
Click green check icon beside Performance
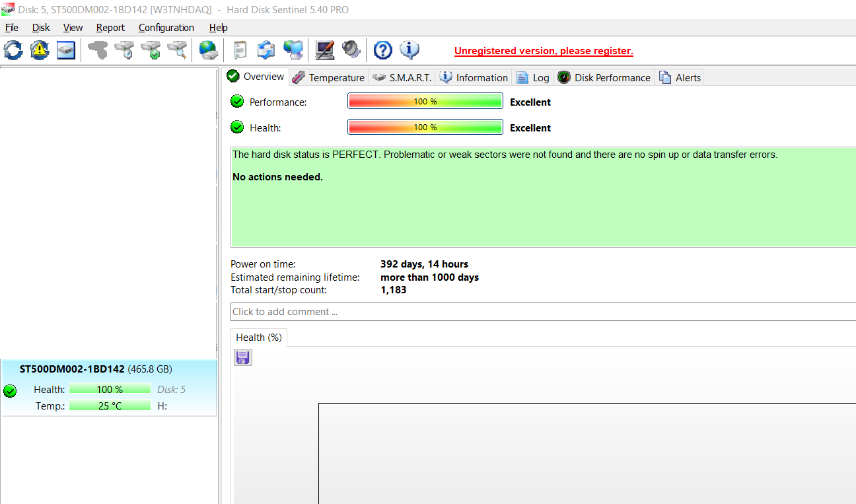point(237,102)
